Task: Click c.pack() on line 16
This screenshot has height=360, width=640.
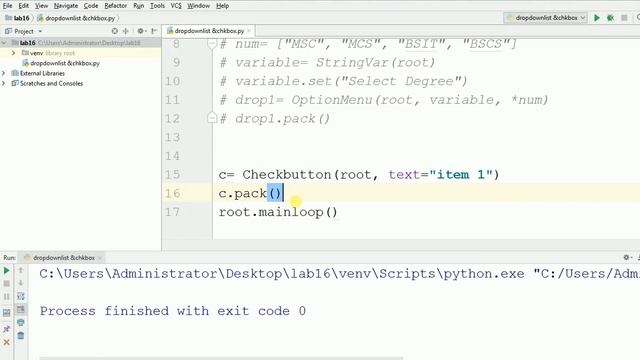Action: (250, 193)
